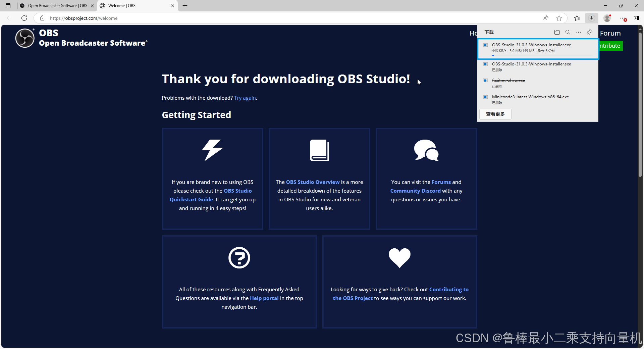The image size is (644, 349).
Task: Click the downloading OBS installer file icon
Action: pos(485,45)
